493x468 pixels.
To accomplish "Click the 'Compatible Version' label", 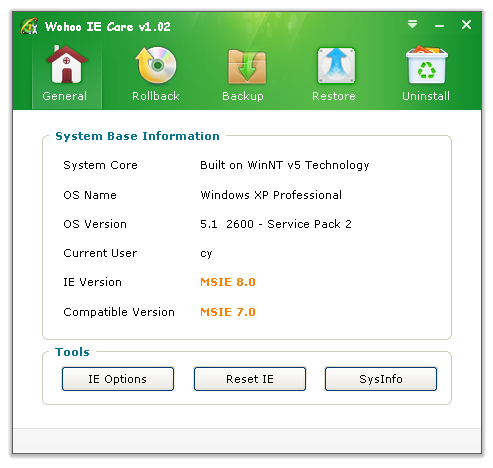I will click(x=119, y=312).
